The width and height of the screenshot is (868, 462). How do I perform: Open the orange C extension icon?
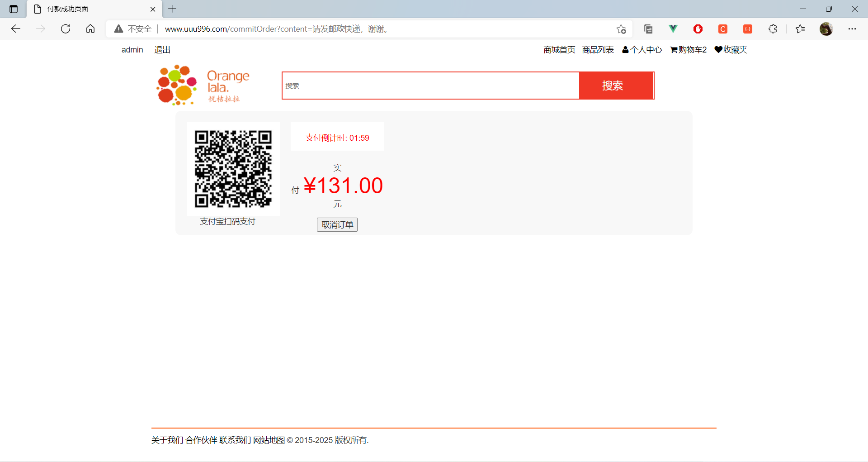723,29
